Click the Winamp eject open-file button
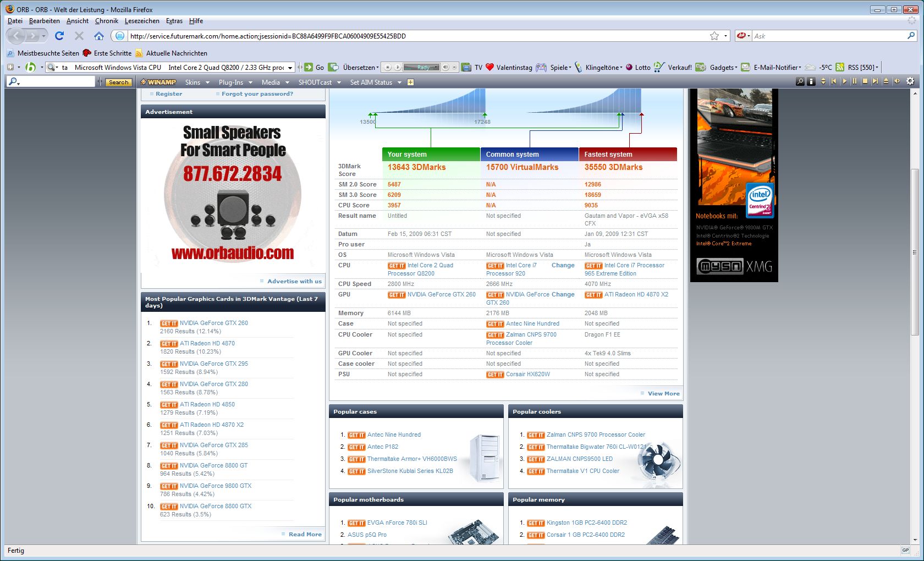Image resolution: width=924 pixels, height=561 pixels. coord(886,81)
